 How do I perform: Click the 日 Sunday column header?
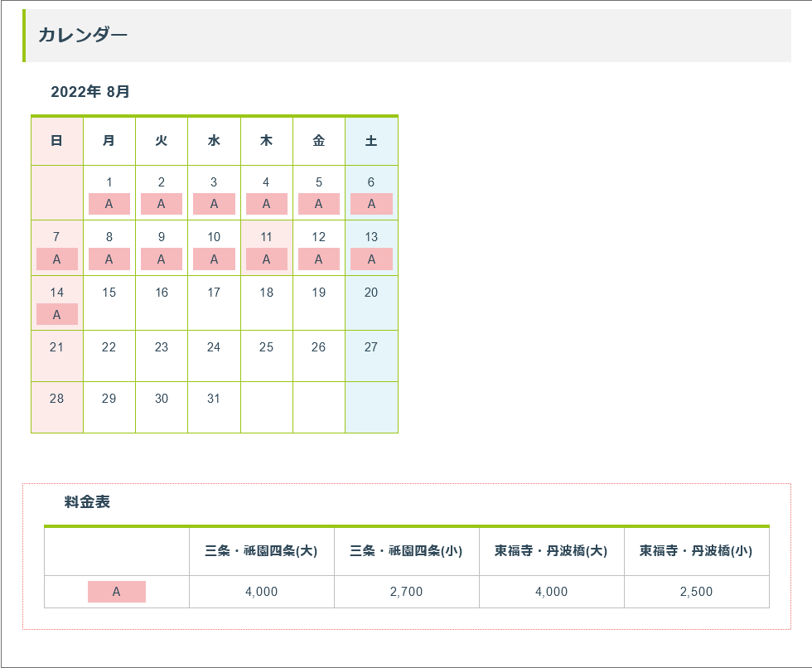pos(56,141)
